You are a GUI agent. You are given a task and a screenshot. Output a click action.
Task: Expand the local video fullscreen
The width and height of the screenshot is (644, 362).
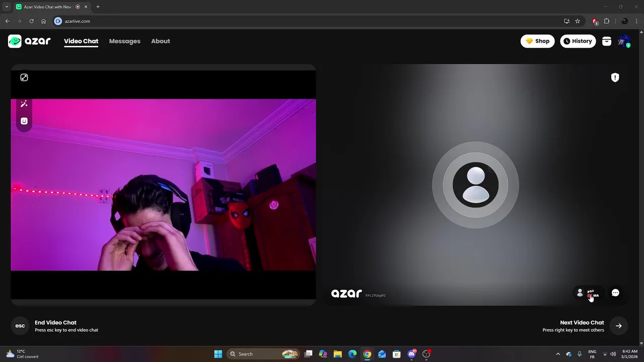(24, 77)
